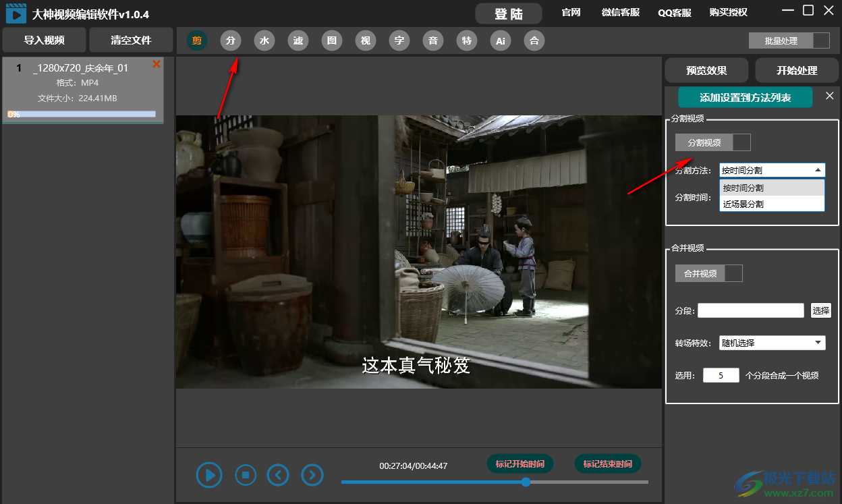842x504 pixels.
Task: Select the 剪 (cut) tool icon
Action: pyautogui.click(x=197, y=40)
